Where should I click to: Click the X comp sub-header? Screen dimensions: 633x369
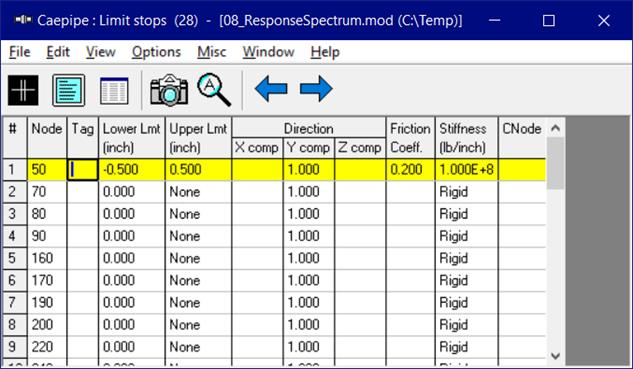257,148
